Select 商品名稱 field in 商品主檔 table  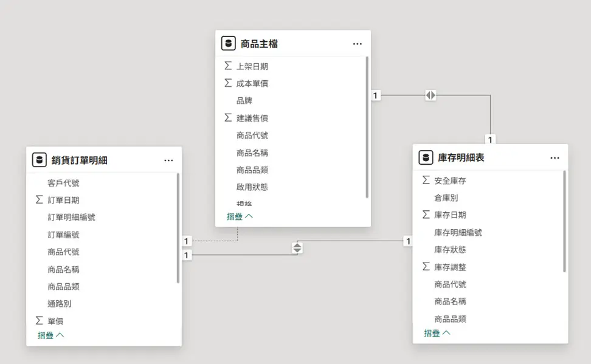252,153
